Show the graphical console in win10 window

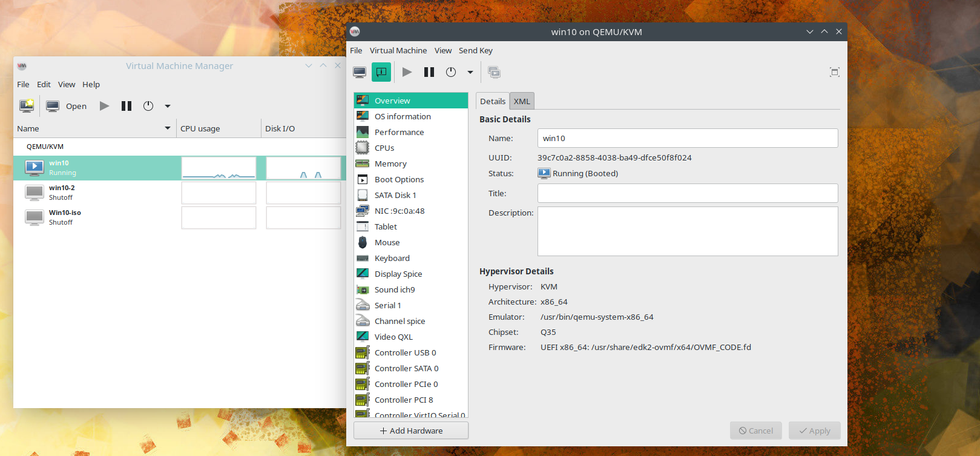(x=360, y=72)
